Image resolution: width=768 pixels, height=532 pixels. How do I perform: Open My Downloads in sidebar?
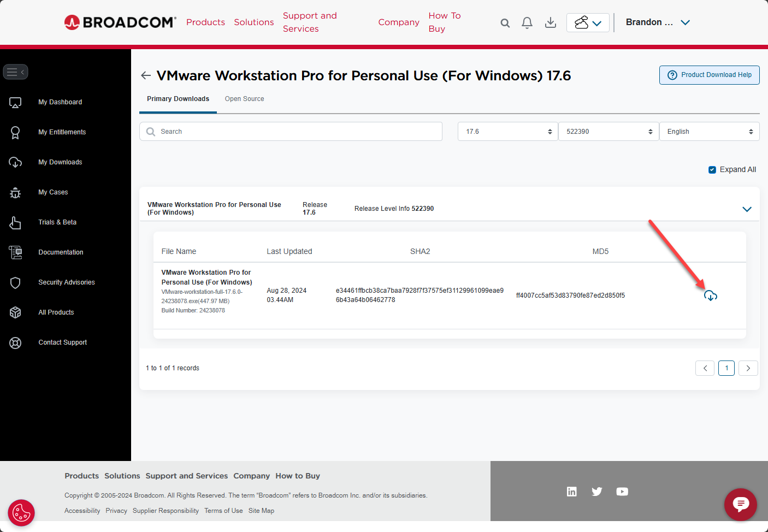click(x=60, y=162)
